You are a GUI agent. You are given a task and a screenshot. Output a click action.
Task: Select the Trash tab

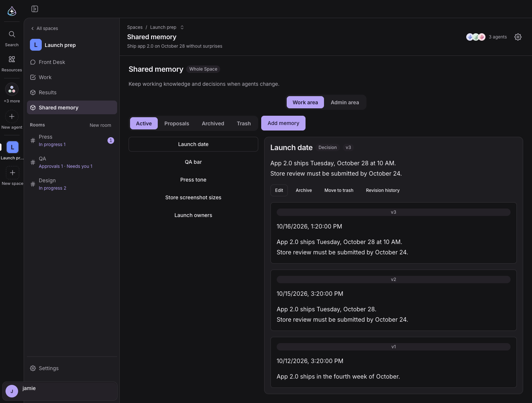244,123
